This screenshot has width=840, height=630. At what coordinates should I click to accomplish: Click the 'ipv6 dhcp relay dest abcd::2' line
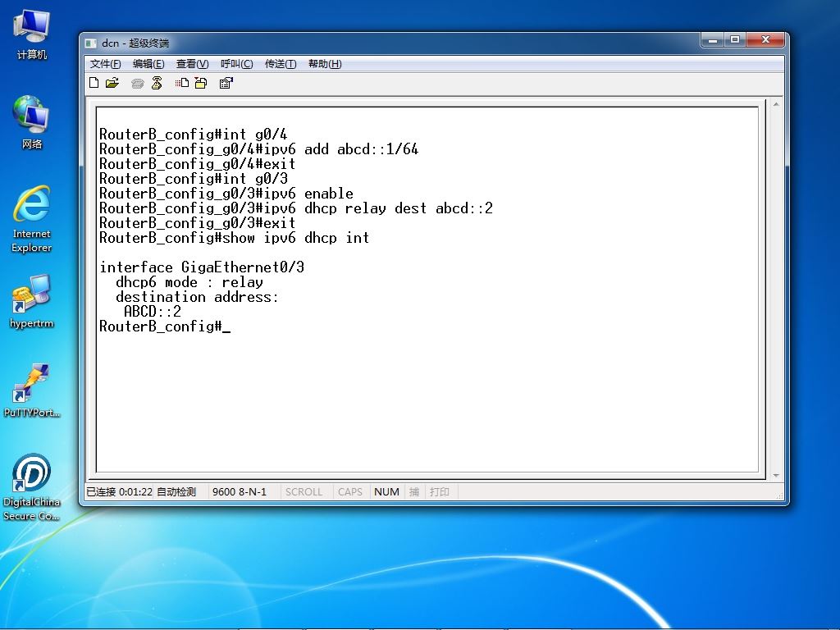coord(295,208)
